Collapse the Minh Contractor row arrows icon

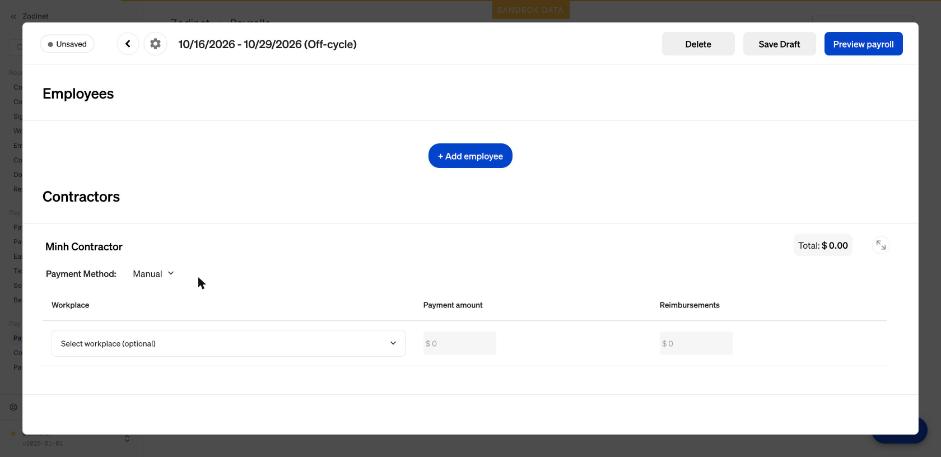880,245
